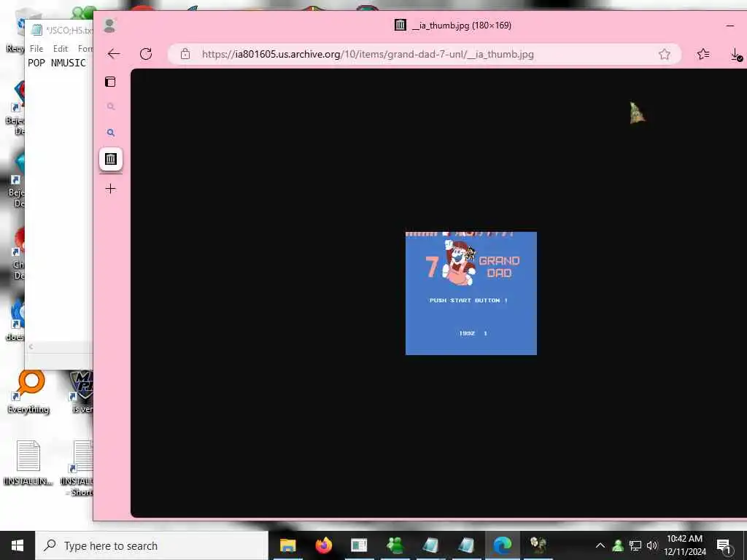Switch to the blue magnifier vertical tab
Image resolution: width=747 pixels, height=560 pixels.
tap(111, 133)
